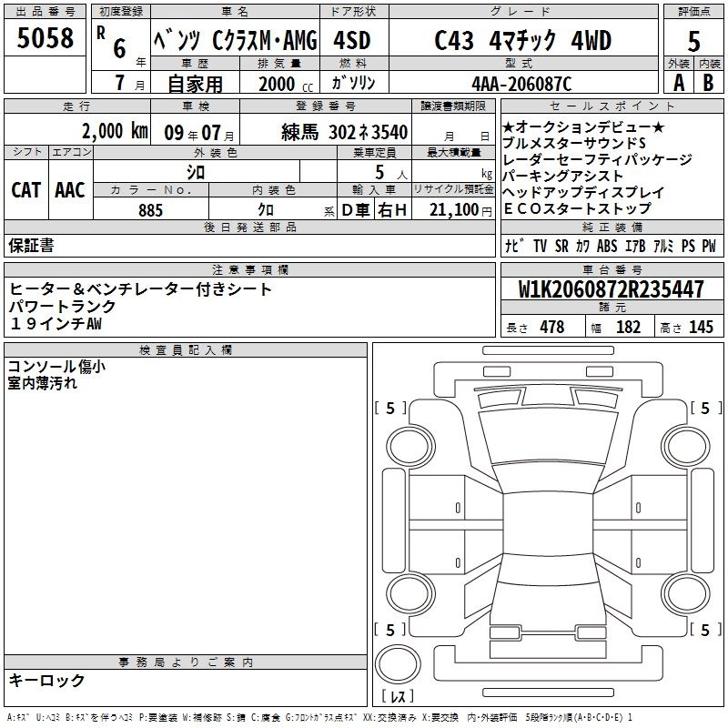The image size is (728, 728).
Task: Click the overall evaluation score 5
Action: pyautogui.click(x=693, y=40)
